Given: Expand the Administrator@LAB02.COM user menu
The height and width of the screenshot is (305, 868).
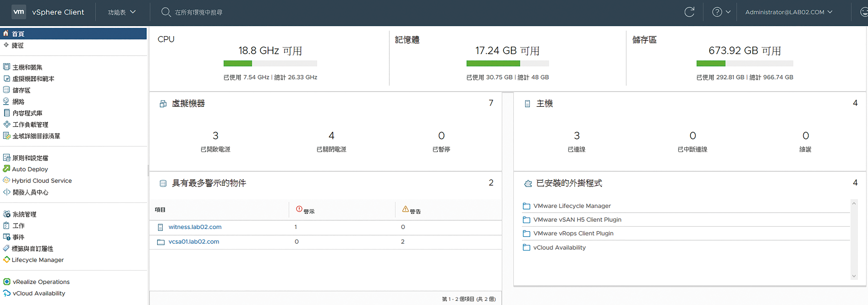Looking at the screenshot, I should click(x=789, y=12).
